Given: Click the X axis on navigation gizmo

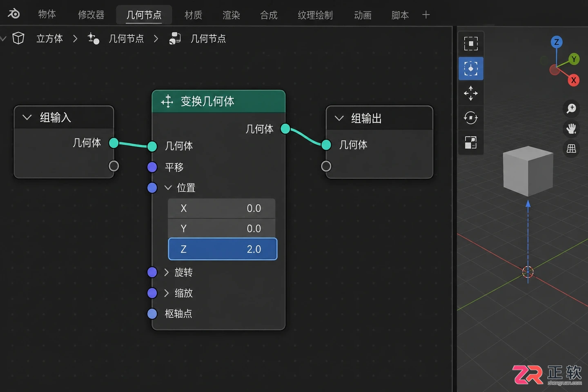Looking at the screenshot, I should click(573, 80).
